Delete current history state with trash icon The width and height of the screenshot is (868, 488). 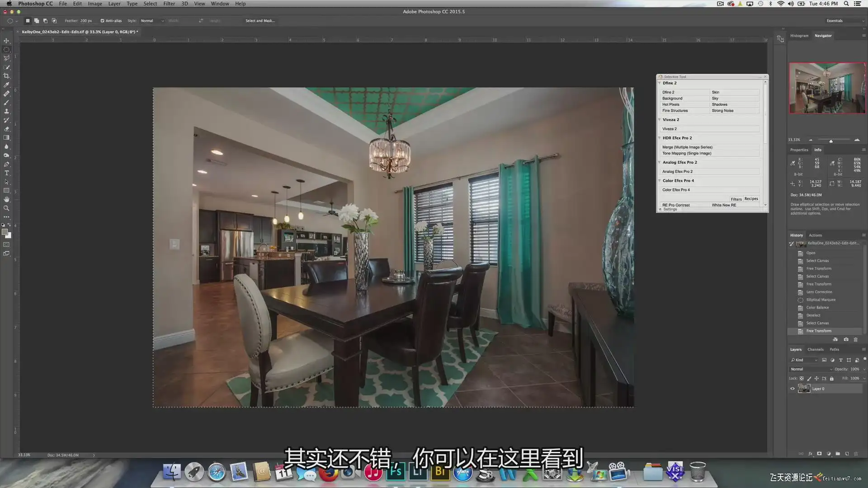(855, 339)
